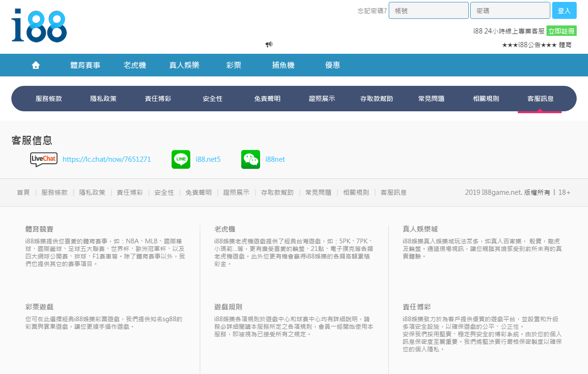Click the WeChat icon
Image resolution: width=588 pixels, height=374 pixels.
tap(250, 159)
